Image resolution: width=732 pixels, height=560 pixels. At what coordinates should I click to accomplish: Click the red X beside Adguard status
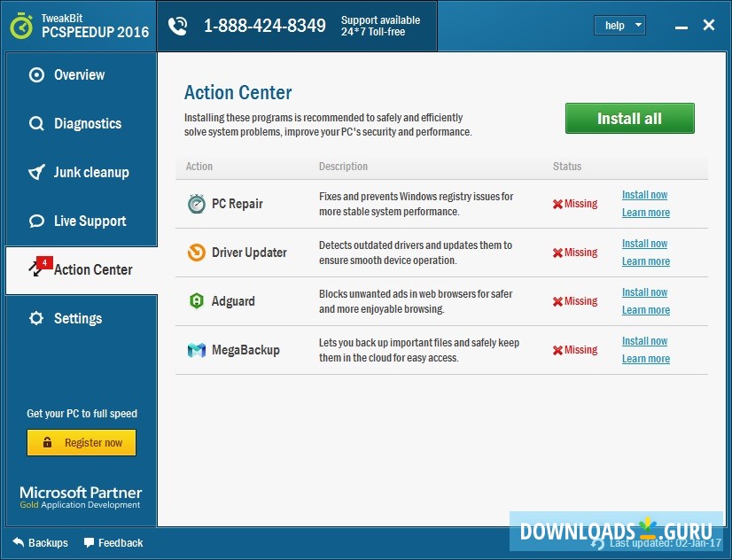click(557, 301)
